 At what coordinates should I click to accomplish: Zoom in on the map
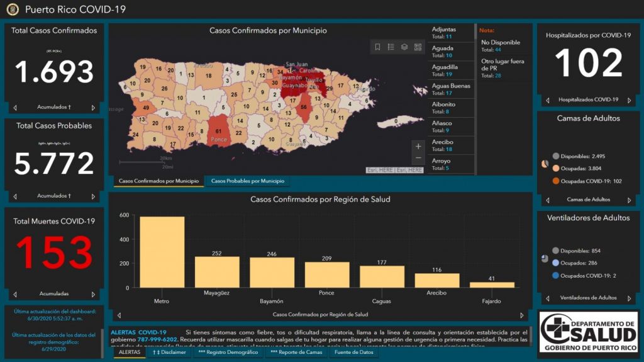(x=418, y=146)
